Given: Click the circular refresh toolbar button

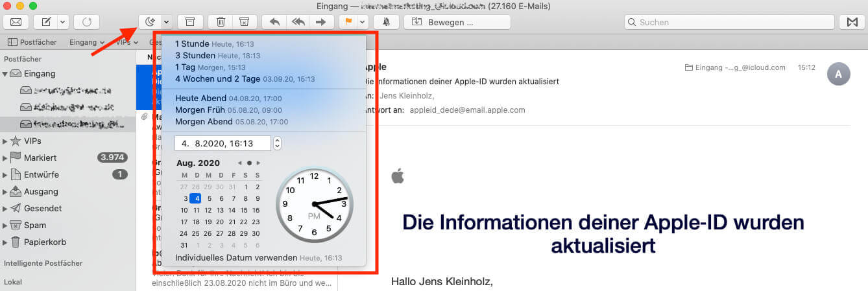Looking at the screenshot, I should [x=86, y=22].
